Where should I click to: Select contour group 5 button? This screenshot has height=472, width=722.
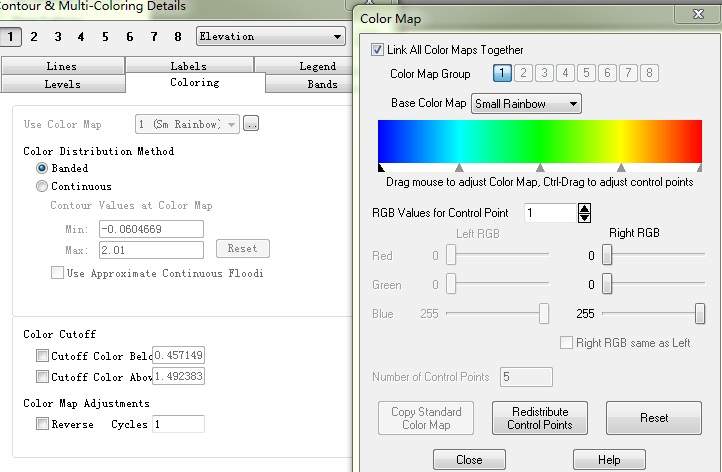105,37
